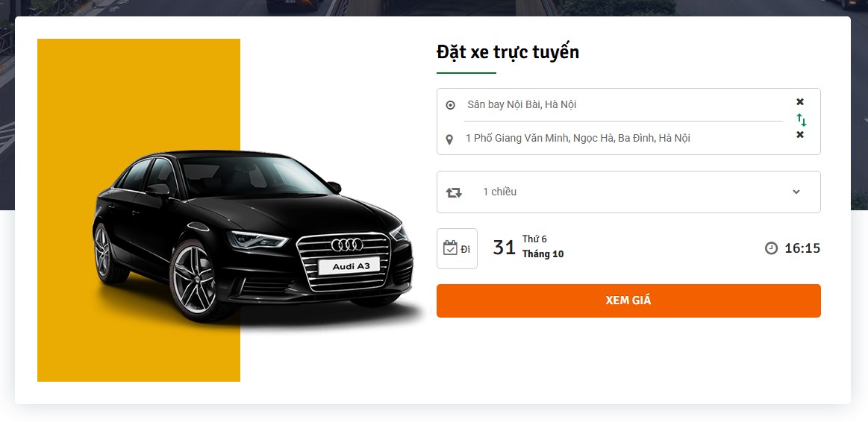Open the 16:15 pickup time picker
This screenshot has width=868, height=422.
click(802, 248)
